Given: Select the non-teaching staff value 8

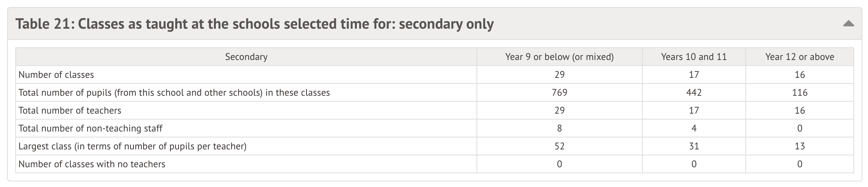Looking at the screenshot, I should coord(559,129).
